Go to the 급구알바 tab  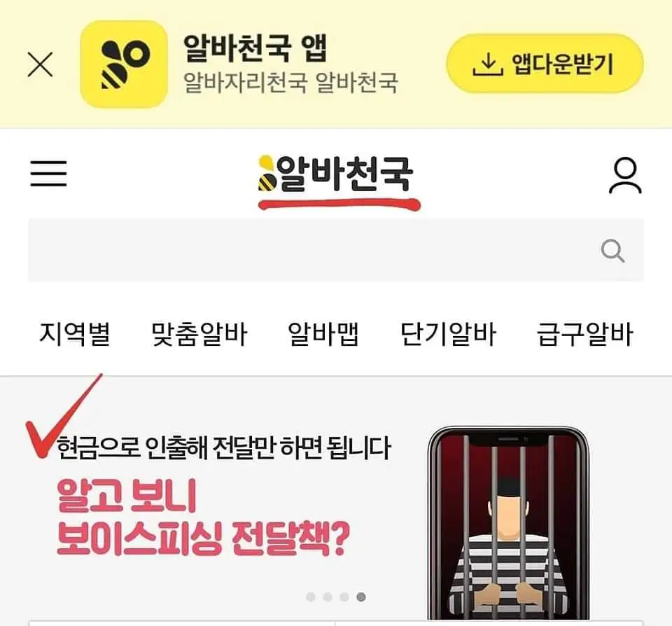[585, 333]
